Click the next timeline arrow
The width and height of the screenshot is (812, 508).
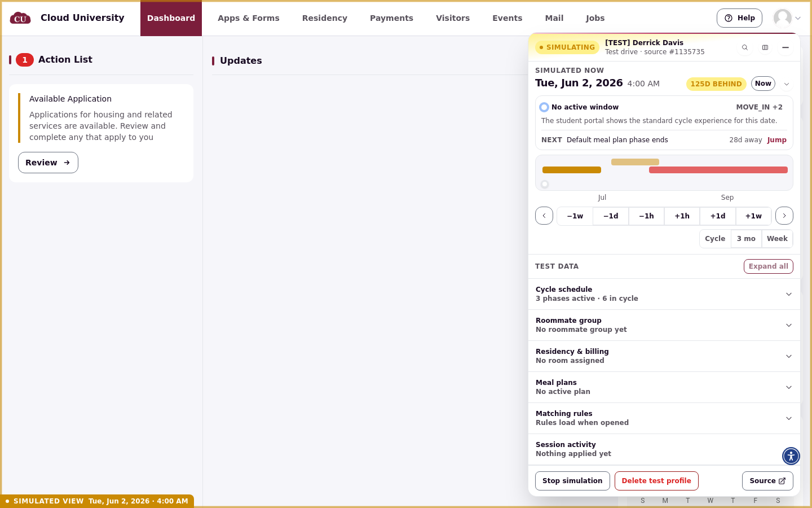point(784,216)
